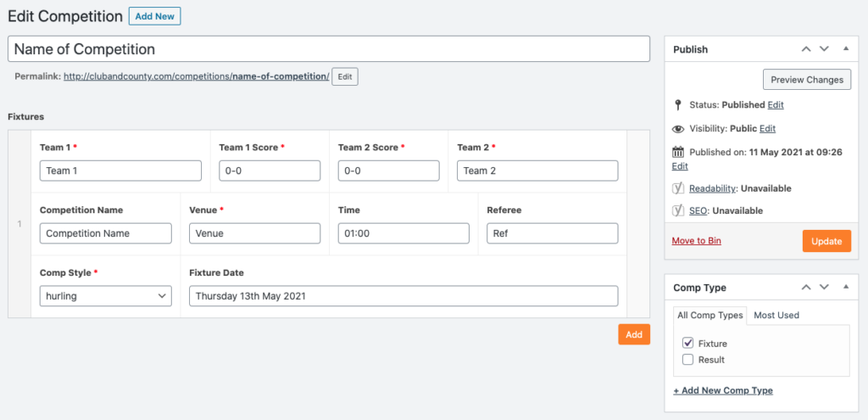The image size is (868, 420).
Task: Collapse the Comp Type panel with triangle toggle
Action: pyautogui.click(x=845, y=287)
